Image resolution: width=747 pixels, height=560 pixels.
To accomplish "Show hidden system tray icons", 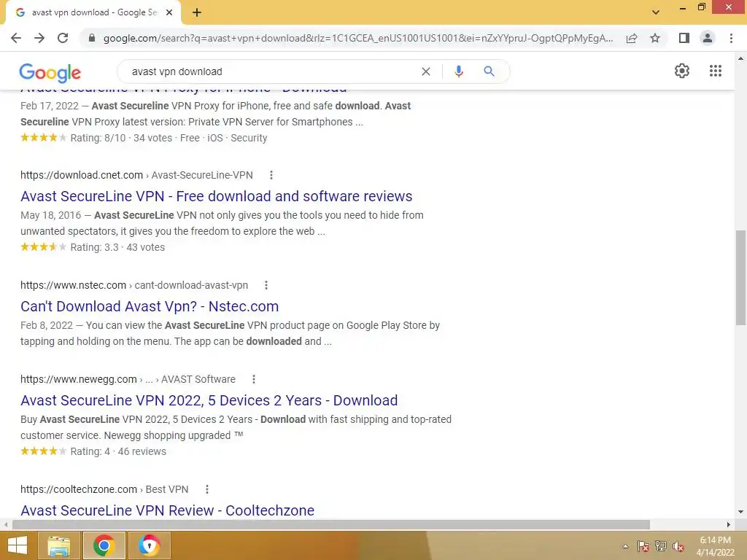I will pyautogui.click(x=625, y=547).
